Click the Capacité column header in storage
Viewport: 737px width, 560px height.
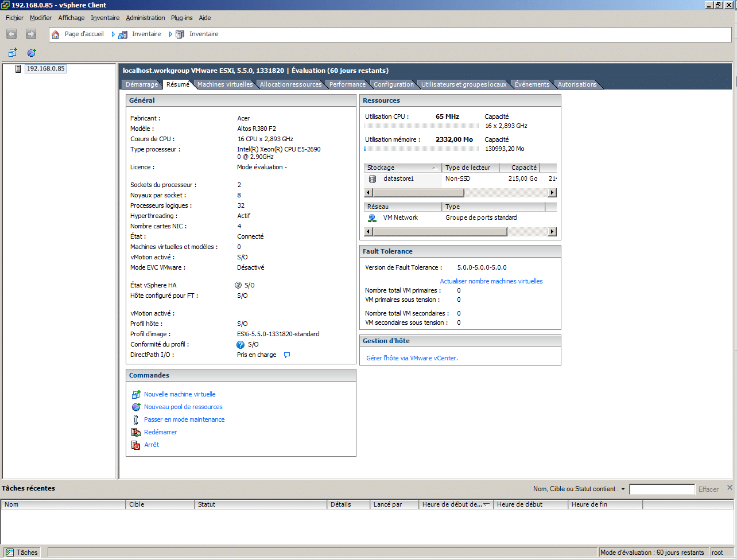coord(520,168)
